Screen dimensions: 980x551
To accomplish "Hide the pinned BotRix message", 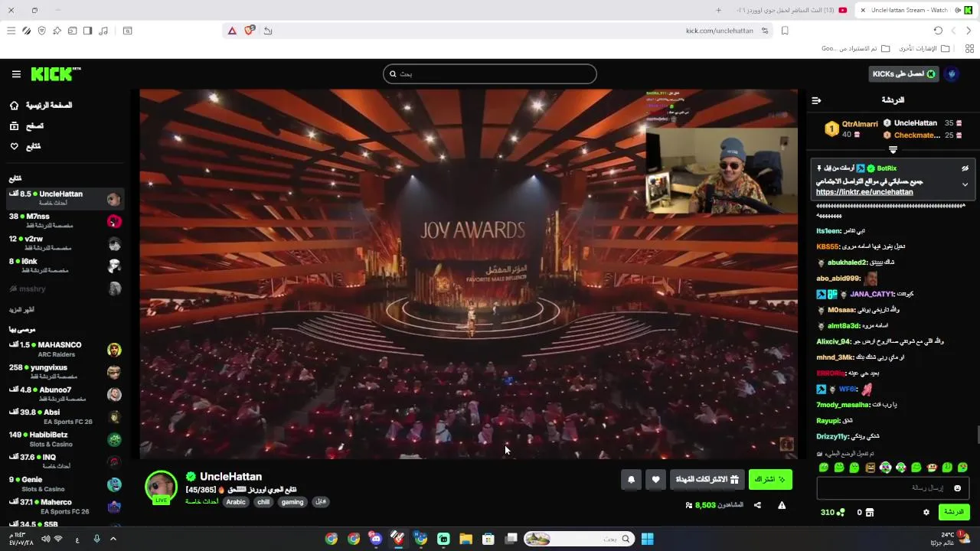I will click(965, 168).
